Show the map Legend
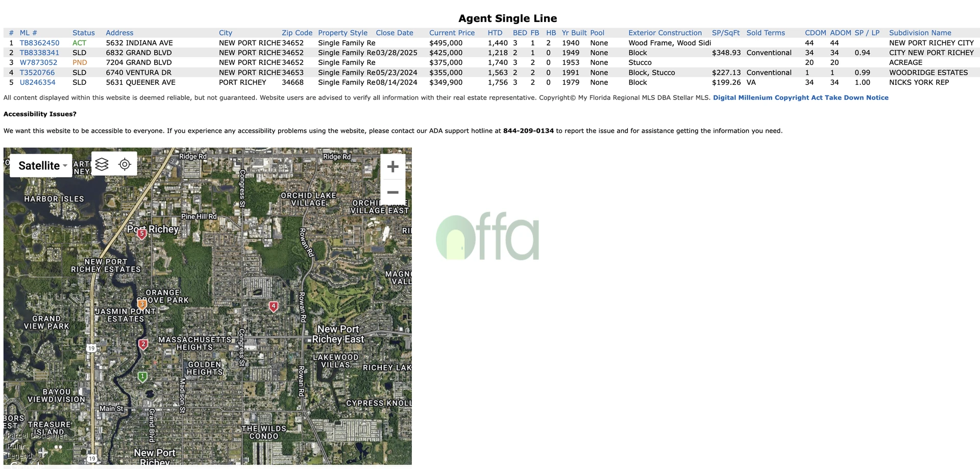 point(19,456)
